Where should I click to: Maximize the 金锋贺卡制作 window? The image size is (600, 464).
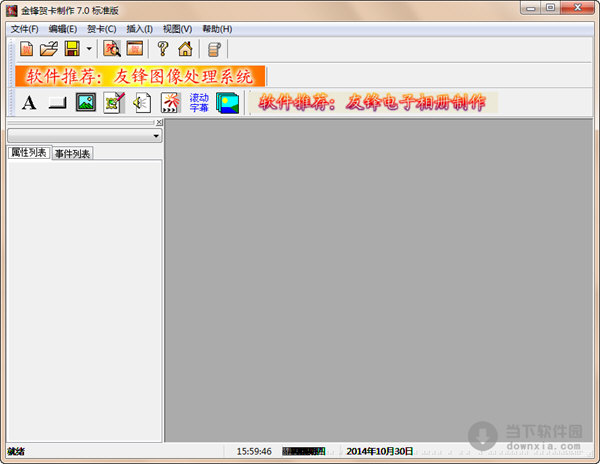pyautogui.click(x=550, y=8)
